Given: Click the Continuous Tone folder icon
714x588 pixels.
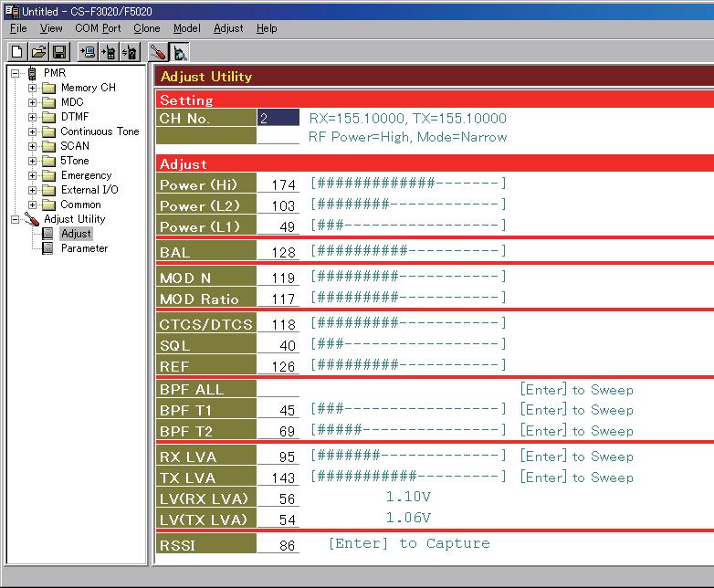Looking at the screenshot, I should 48,131.
